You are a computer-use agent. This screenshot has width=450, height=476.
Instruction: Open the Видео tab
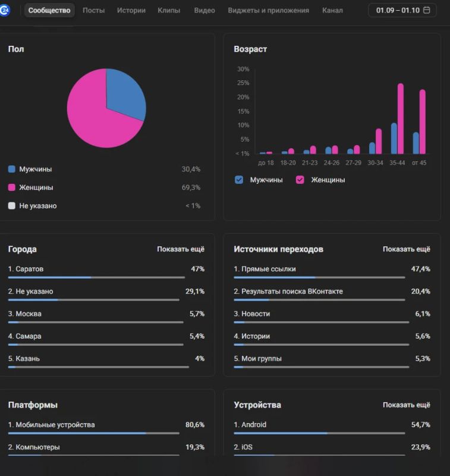(204, 10)
